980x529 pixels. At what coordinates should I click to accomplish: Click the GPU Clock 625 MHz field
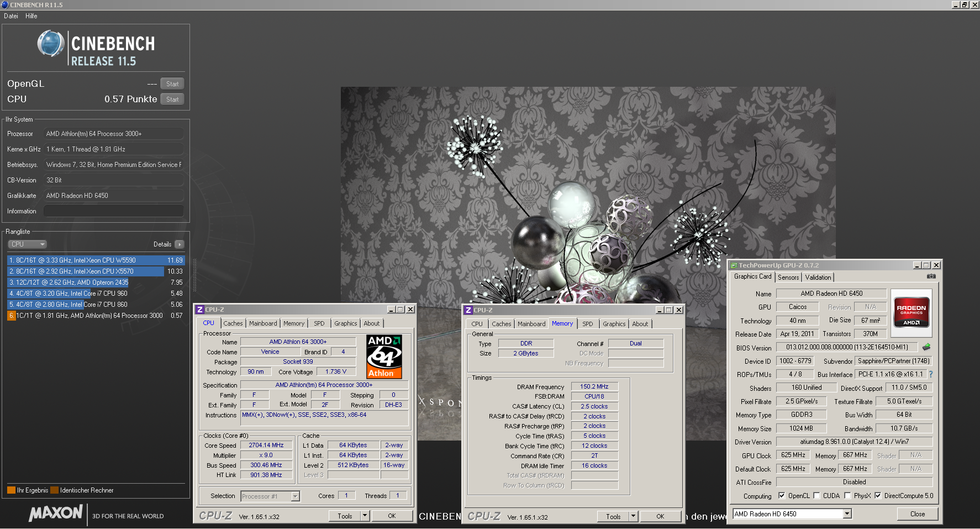[x=793, y=455]
